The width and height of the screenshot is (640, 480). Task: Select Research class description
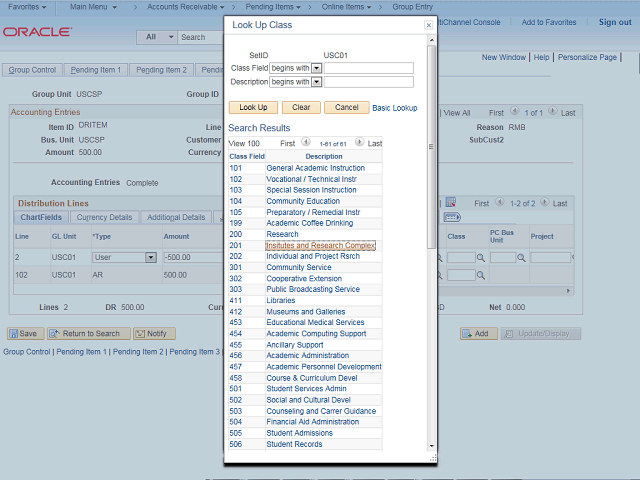(282, 234)
